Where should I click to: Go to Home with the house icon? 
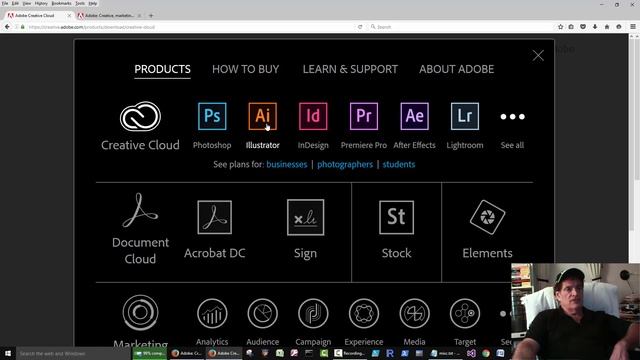click(x=607, y=27)
